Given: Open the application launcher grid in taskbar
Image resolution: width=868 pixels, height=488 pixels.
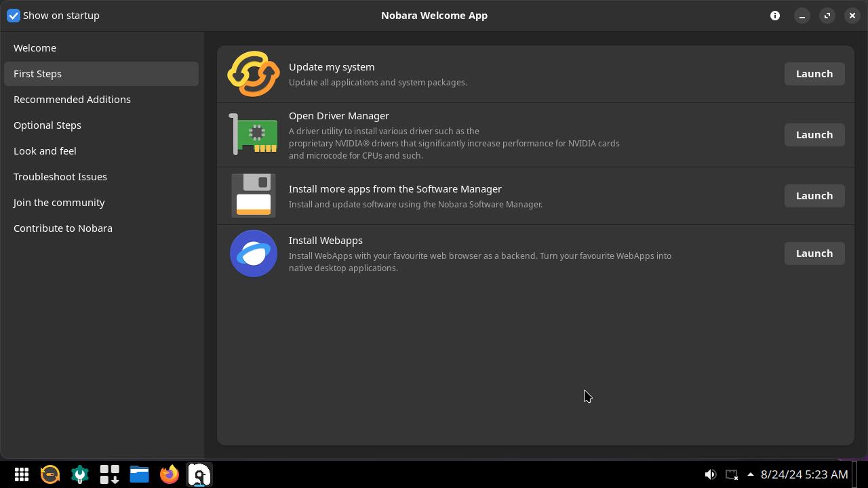Looking at the screenshot, I should [x=22, y=474].
